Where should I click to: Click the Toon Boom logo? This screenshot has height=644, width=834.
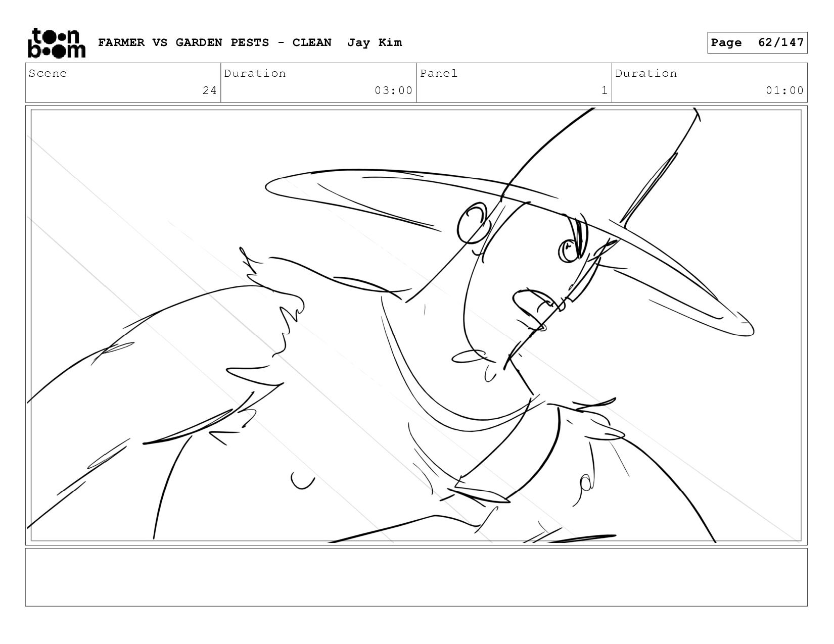coord(56,43)
